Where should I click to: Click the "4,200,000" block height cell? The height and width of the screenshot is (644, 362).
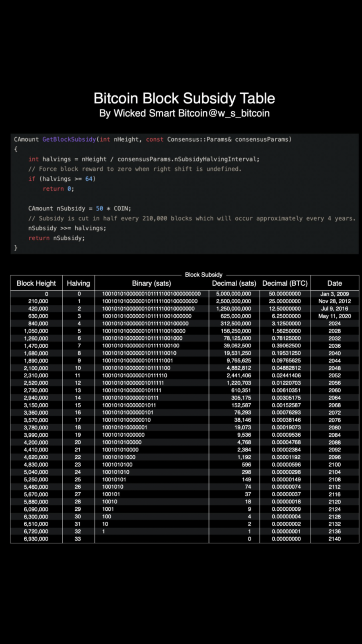tap(36, 442)
